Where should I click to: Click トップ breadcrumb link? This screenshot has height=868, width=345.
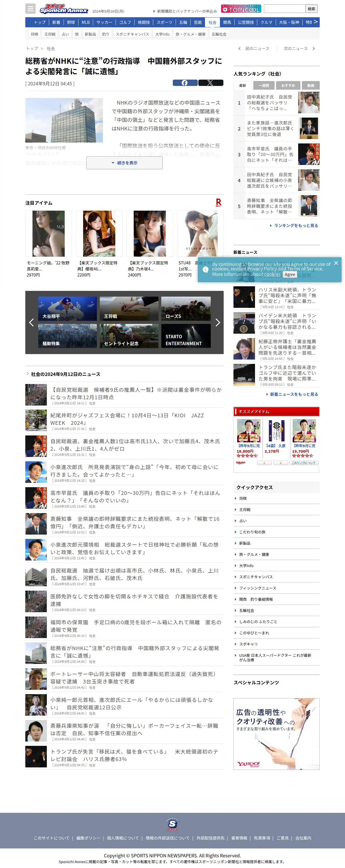(32, 49)
